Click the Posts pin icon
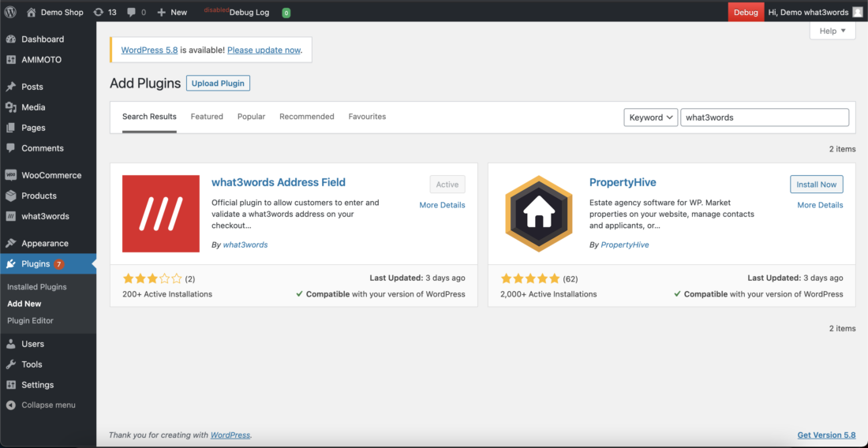This screenshot has width=868, height=448. click(10, 87)
